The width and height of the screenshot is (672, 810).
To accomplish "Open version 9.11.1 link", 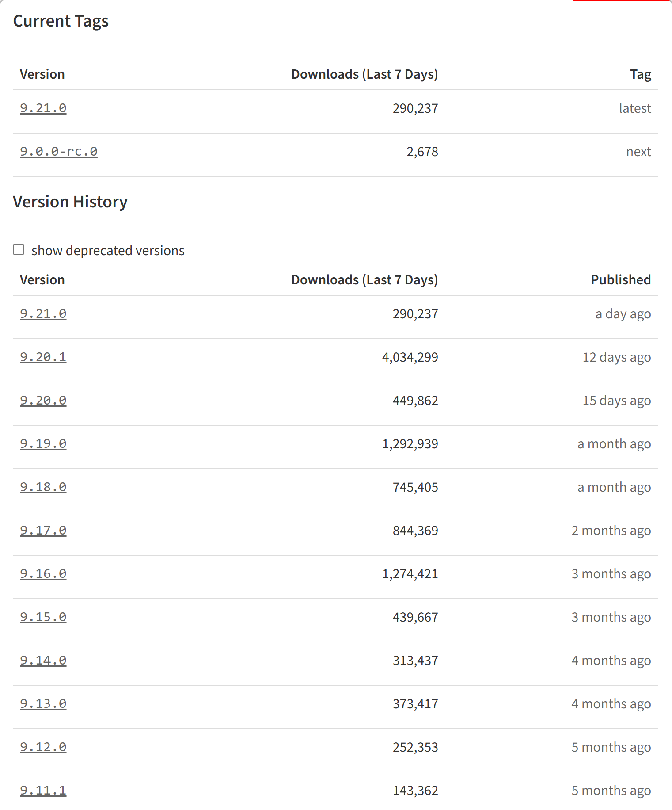I will tap(43, 791).
